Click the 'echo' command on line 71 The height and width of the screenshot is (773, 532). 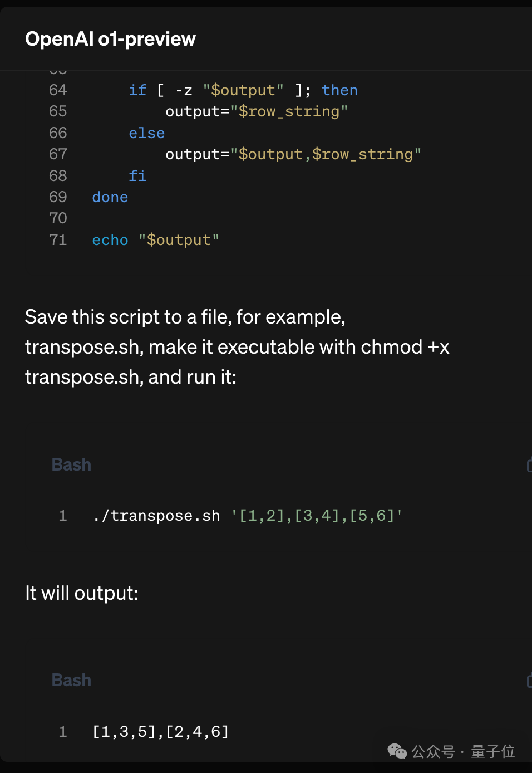(110, 240)
